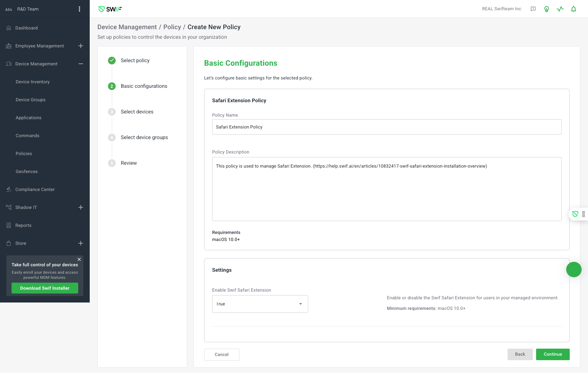Click the Policy Name input field
Viewport: 588px width, 373px height.
386,127
